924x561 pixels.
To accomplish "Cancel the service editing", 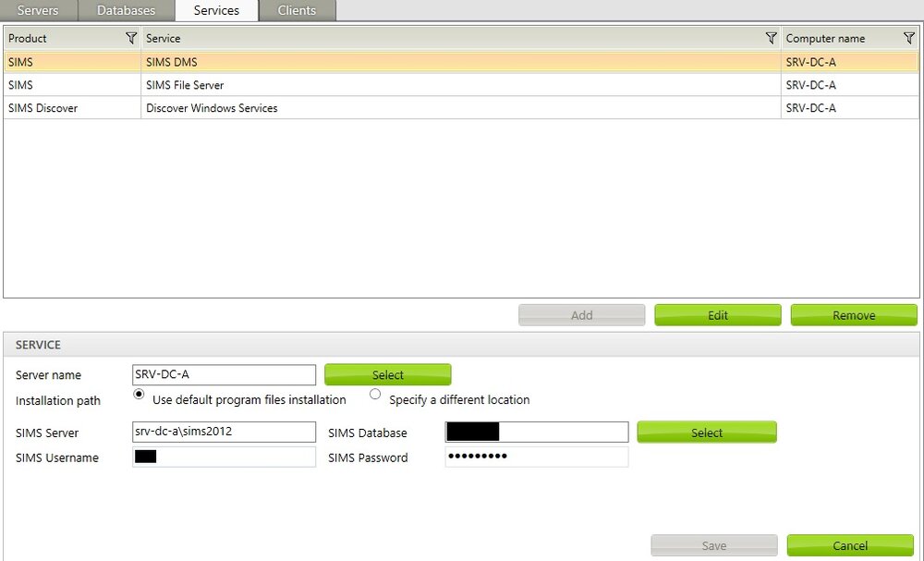I will coord(850,545).
